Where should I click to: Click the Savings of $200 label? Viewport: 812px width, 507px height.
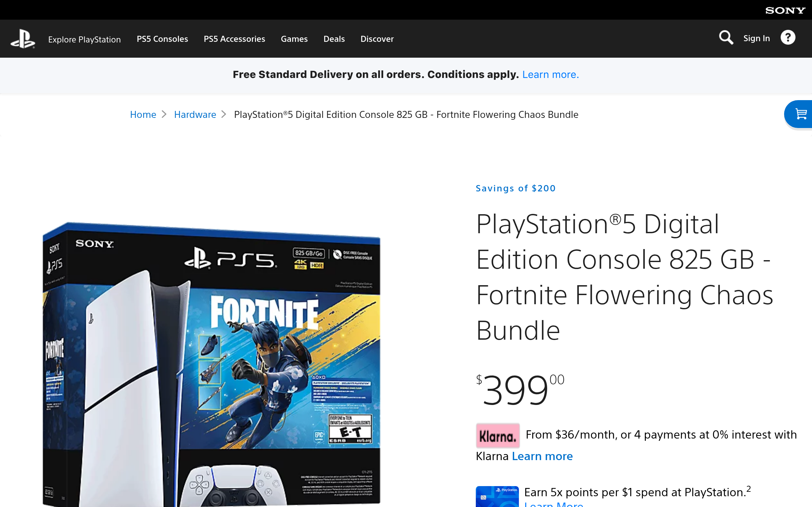click(516, 188)
